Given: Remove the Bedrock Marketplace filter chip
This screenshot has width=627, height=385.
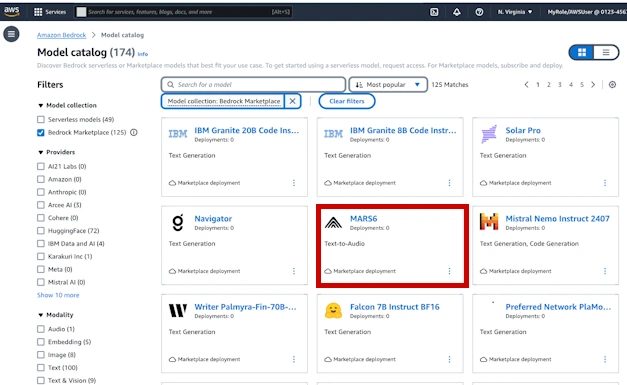Looking at the screenshot, I should click(x=292, y=101).
